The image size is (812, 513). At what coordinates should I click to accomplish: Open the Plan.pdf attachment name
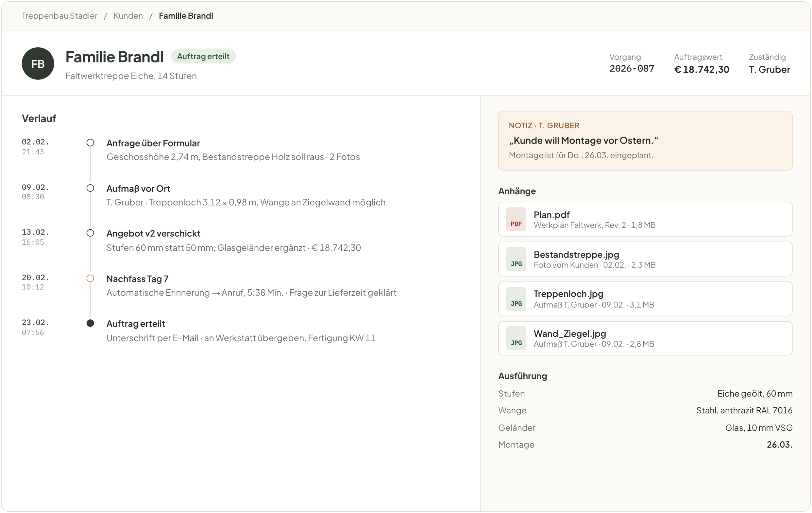551,215
